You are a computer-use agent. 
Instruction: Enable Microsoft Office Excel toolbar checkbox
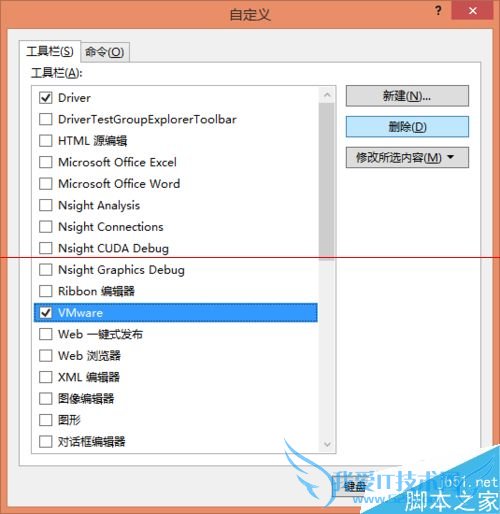point(46,162)
